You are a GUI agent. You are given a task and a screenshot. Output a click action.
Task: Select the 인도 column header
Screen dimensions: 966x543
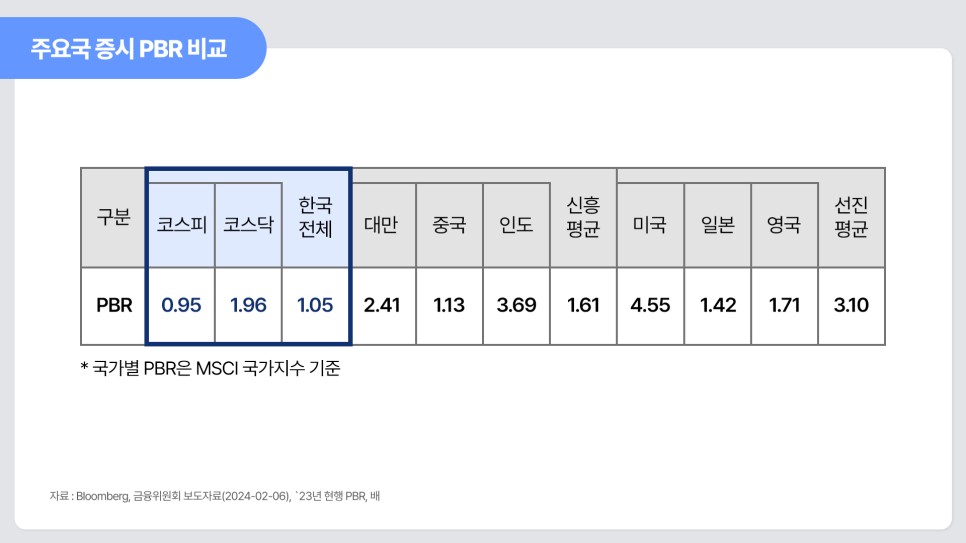516,225
